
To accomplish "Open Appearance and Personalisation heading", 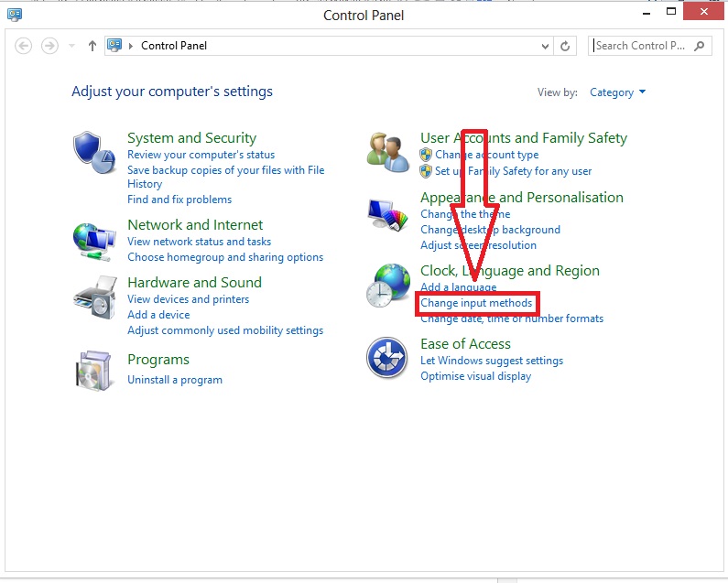I will coord(522,198).
